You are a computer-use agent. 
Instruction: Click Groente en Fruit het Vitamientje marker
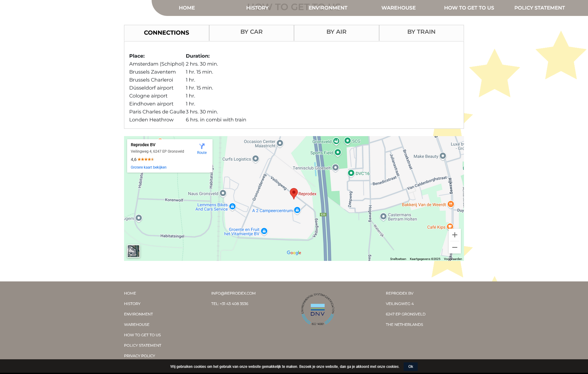[x=264, y=231]
